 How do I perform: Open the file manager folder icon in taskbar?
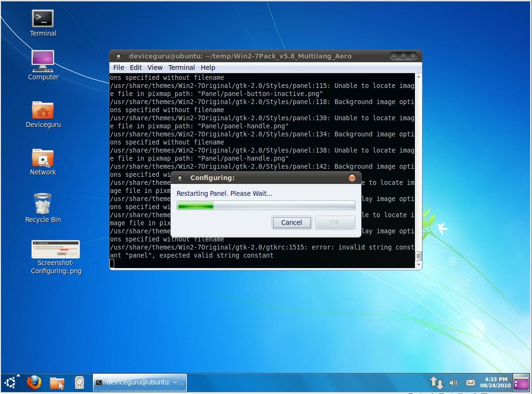click(57, 383)
